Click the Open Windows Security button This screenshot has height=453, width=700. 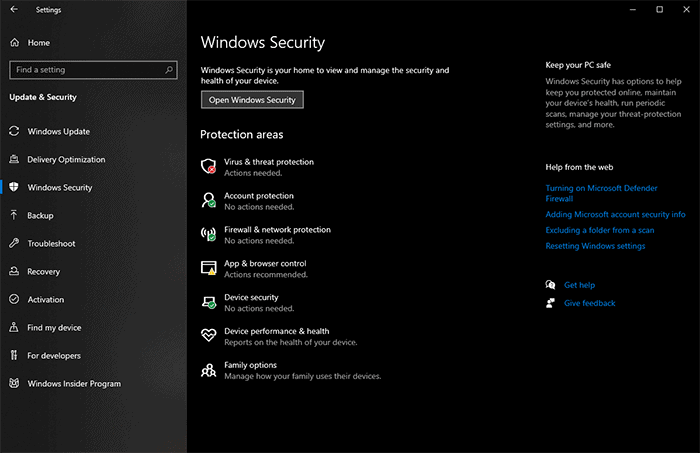[252, 100]
